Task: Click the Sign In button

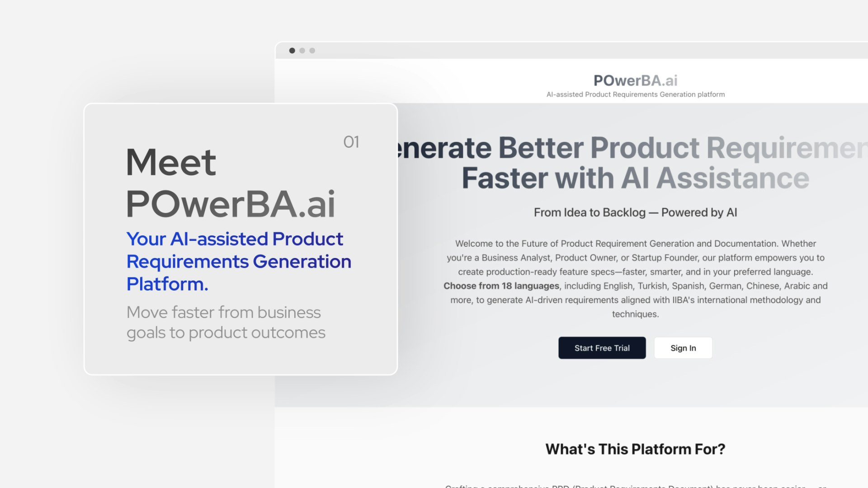Action: pyautogui.click(x=683, y=348)
